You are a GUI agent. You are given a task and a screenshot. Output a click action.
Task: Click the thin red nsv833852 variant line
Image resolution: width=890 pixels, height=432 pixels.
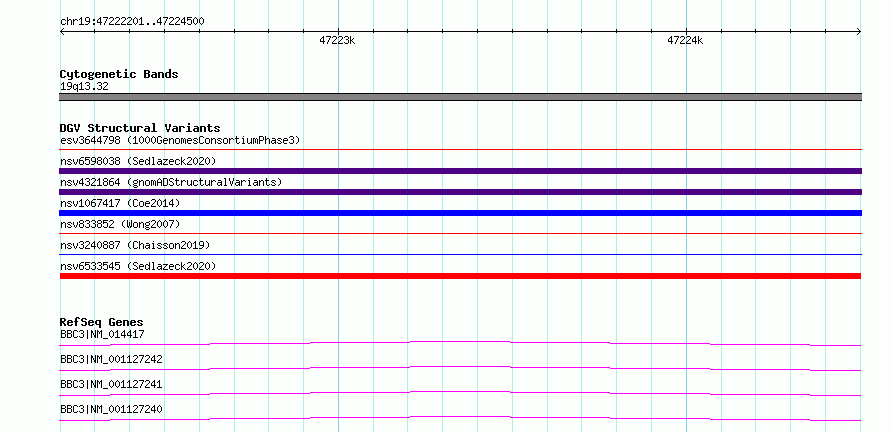coord(460,234)
